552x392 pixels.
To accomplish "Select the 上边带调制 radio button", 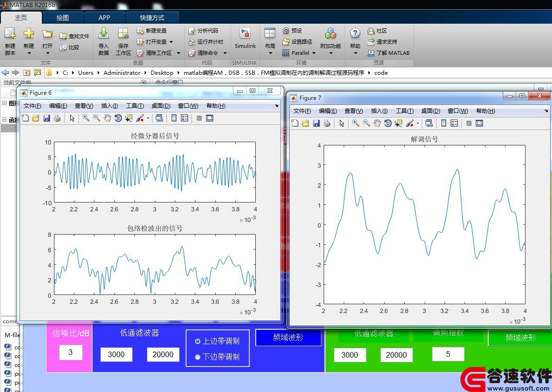I will [198, 341].
